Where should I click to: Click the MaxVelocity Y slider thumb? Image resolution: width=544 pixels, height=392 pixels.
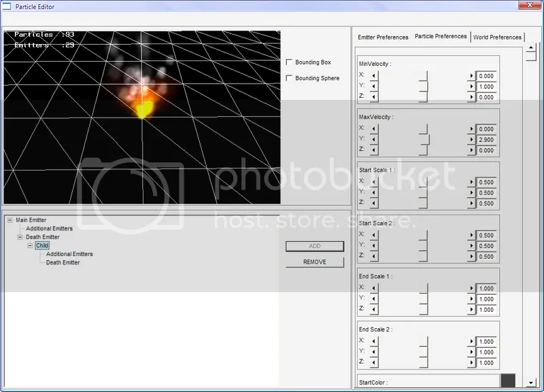(x=424, y=139)
